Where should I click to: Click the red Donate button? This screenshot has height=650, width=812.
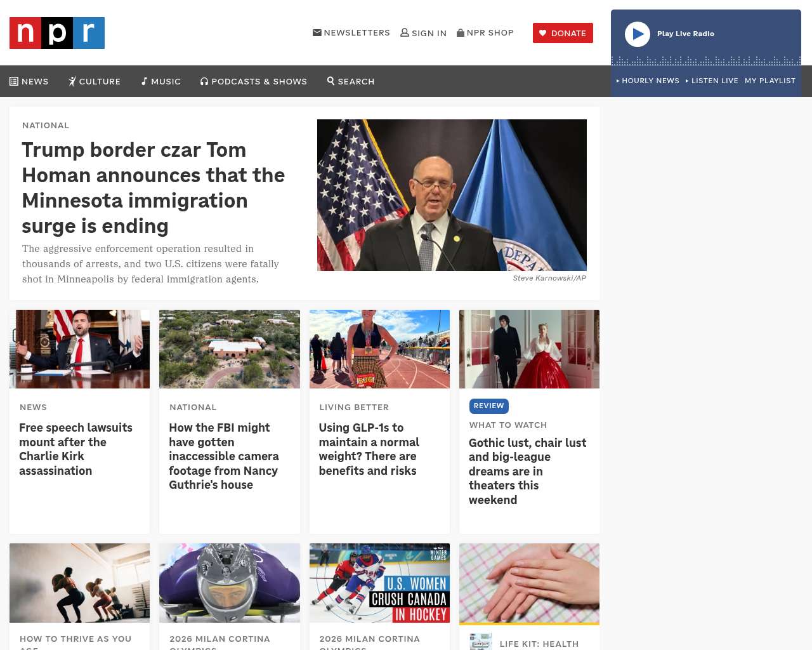coord(563,33)
